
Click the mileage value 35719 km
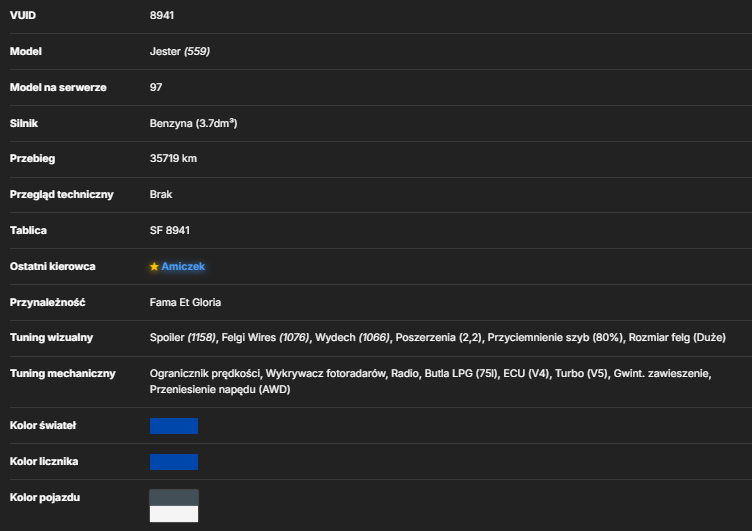[173, 158]
